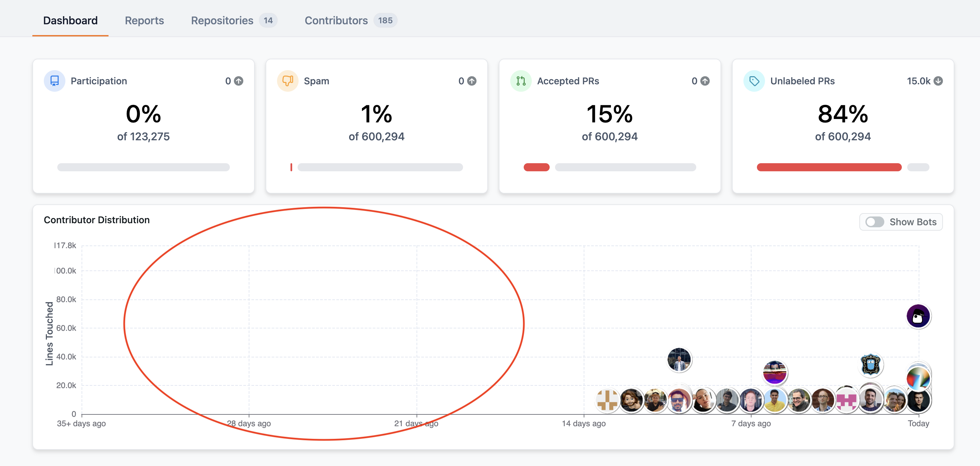Open the Dashboard tab
Viewport: 980px width, 466px height.
(x=70, y=20)
